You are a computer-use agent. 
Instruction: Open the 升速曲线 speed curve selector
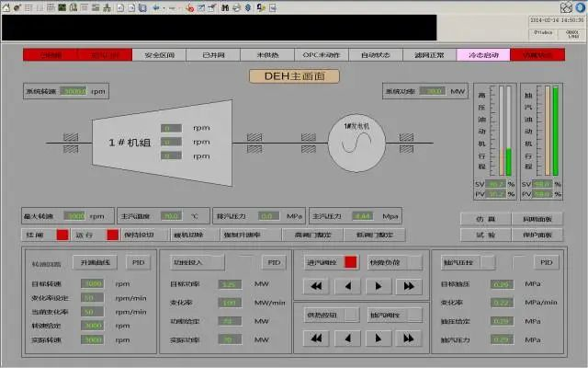click(x=96, y=262)
